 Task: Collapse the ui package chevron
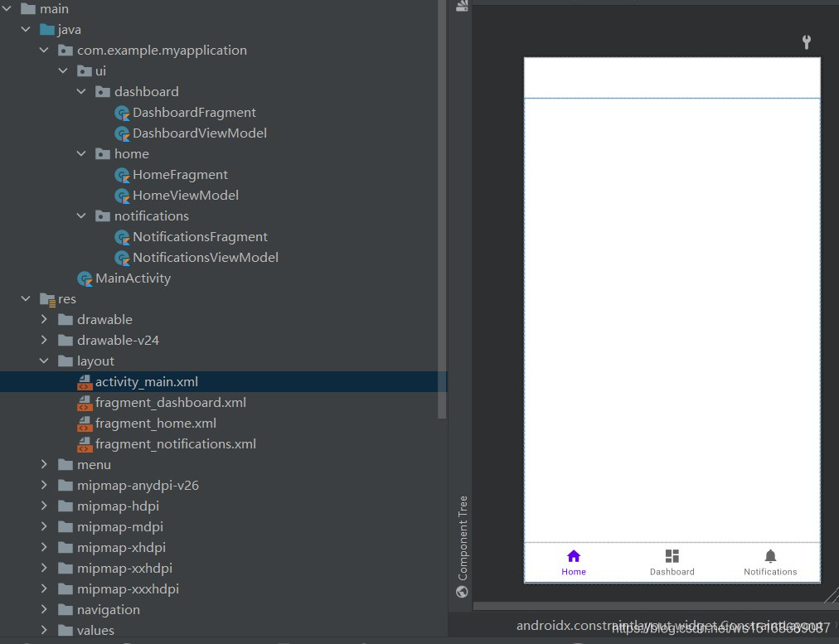pos(63,70)
